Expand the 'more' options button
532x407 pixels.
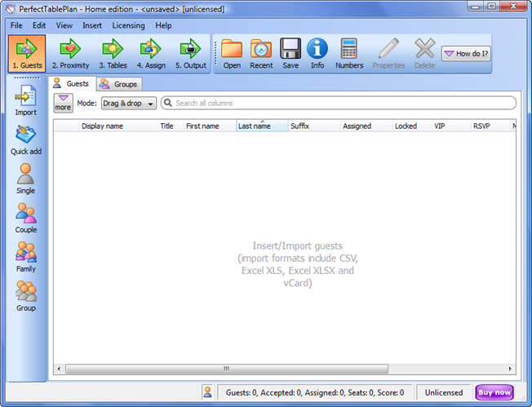pyautogui.click(x=63, y=103)
